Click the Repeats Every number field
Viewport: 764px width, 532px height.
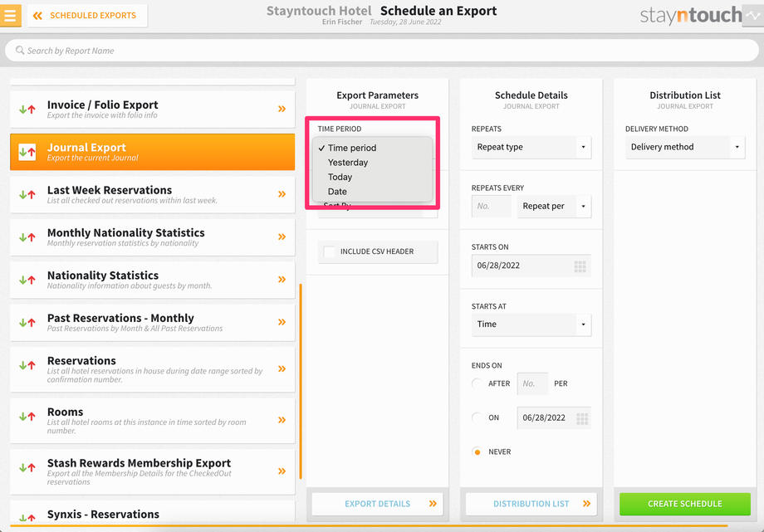491,206
